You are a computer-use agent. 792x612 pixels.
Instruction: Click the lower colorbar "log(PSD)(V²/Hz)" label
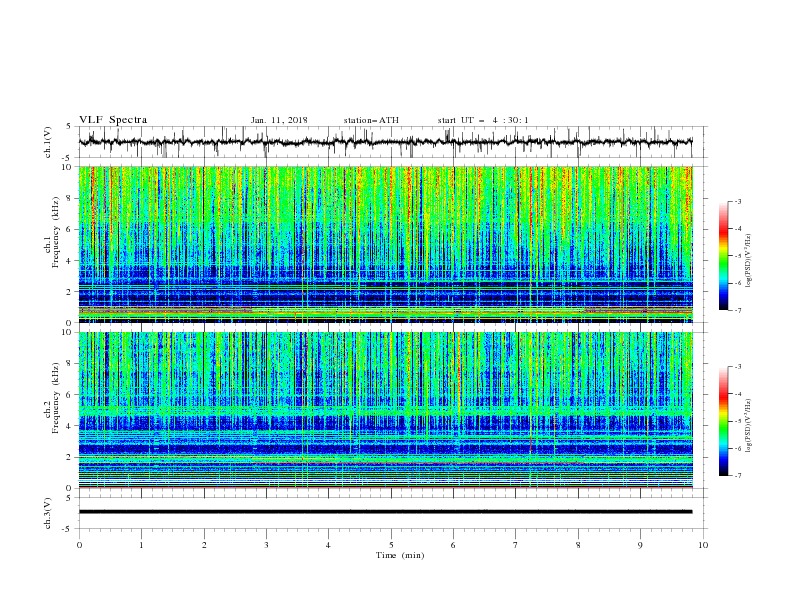click(748, 426)
